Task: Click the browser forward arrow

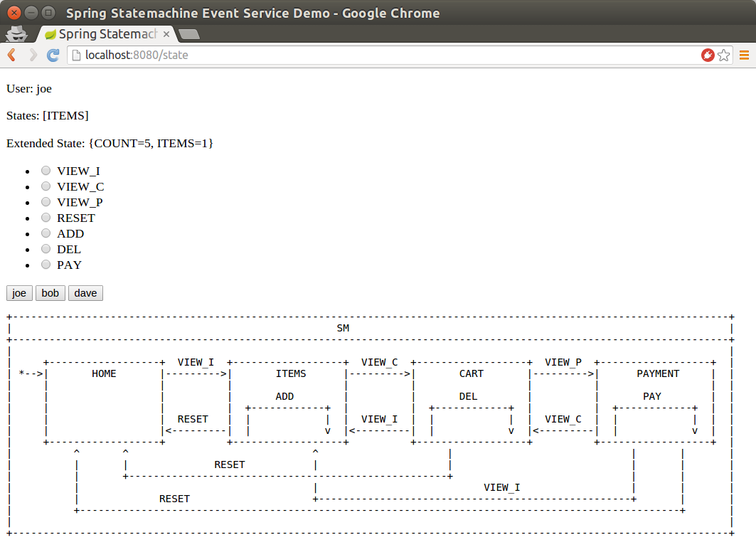Action: pos(33,55)
